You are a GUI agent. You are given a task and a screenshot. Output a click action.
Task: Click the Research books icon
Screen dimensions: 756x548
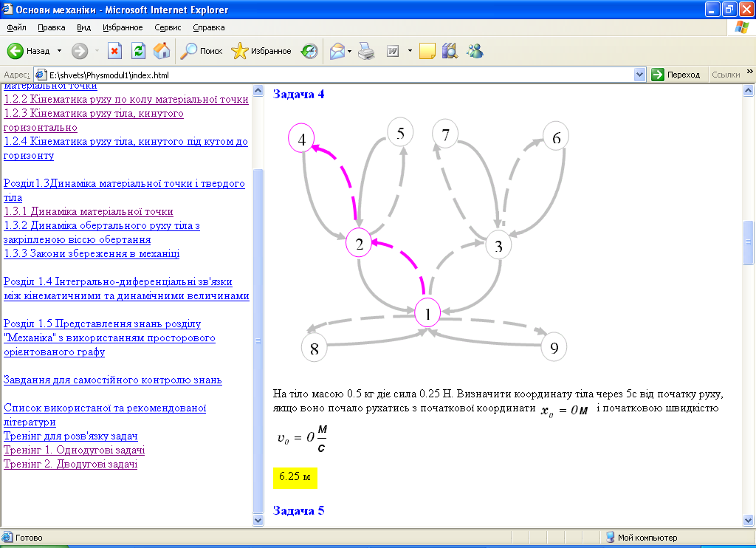point(450,51)
